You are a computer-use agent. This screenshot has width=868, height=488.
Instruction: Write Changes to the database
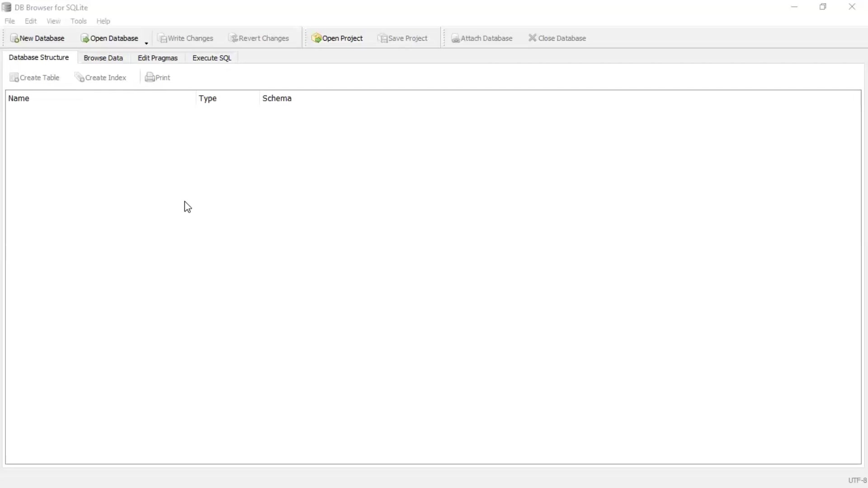[186, 38]
